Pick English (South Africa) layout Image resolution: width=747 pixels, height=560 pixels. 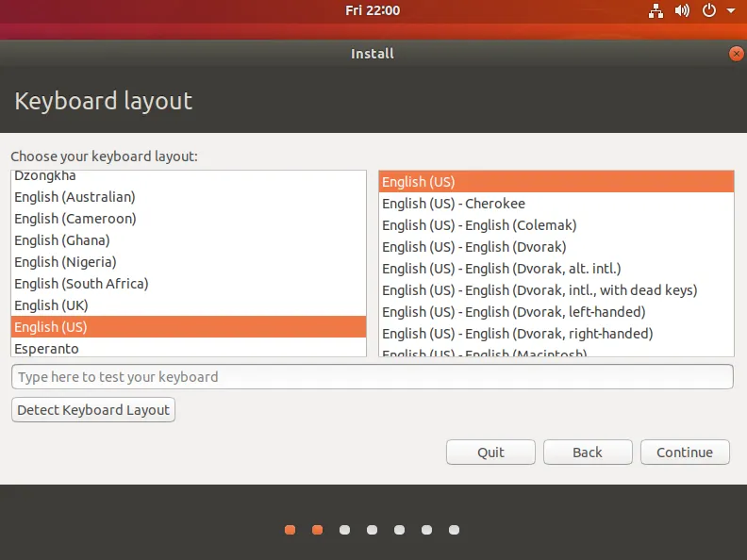coord(189,284)
